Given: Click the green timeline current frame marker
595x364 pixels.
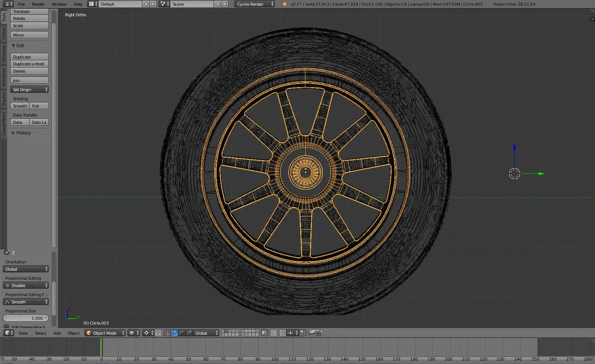Looking at the screenshot, I should pyautogui.click(x=101, y=347).
